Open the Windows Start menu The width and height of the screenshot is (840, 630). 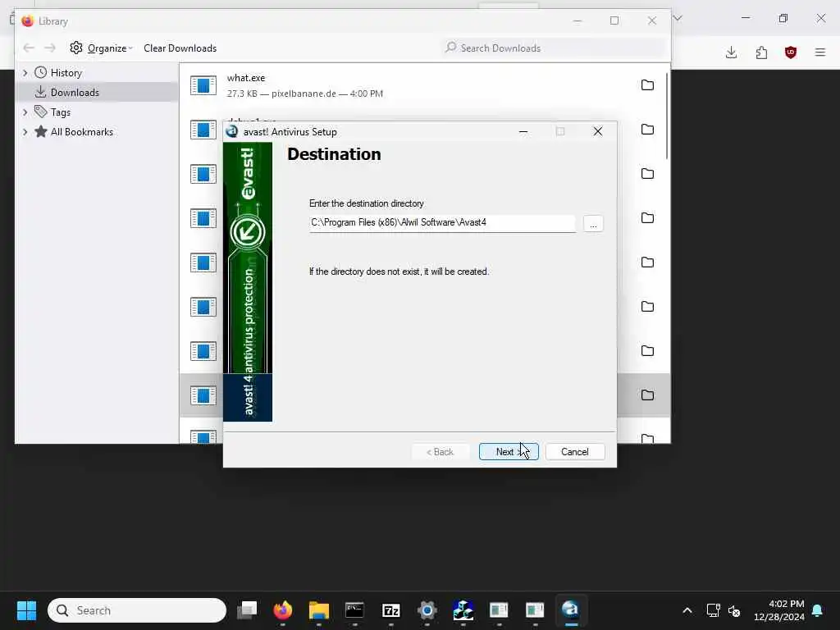[x=26, y=610]
